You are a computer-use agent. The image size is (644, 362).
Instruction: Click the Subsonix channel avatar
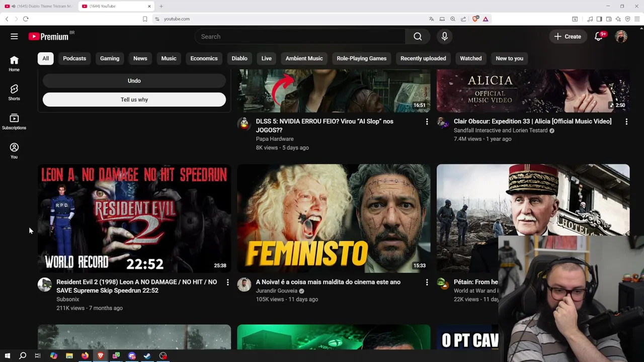click(x=45, y=285)
